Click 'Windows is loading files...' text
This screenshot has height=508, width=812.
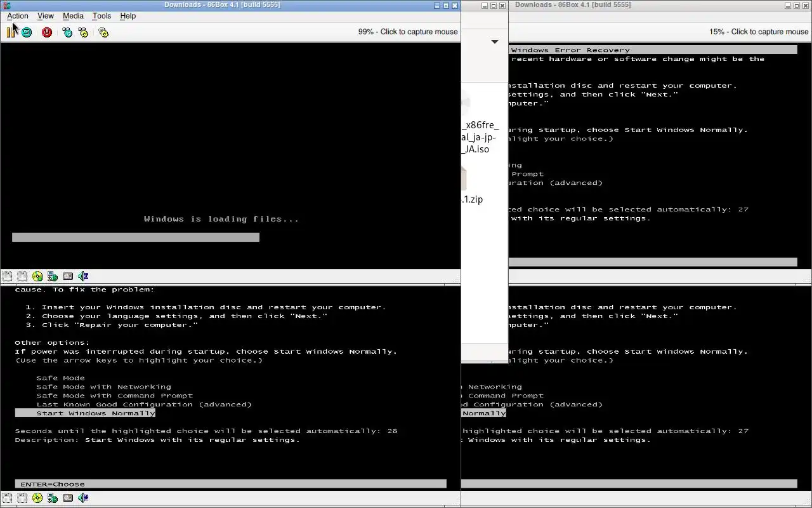221,219
